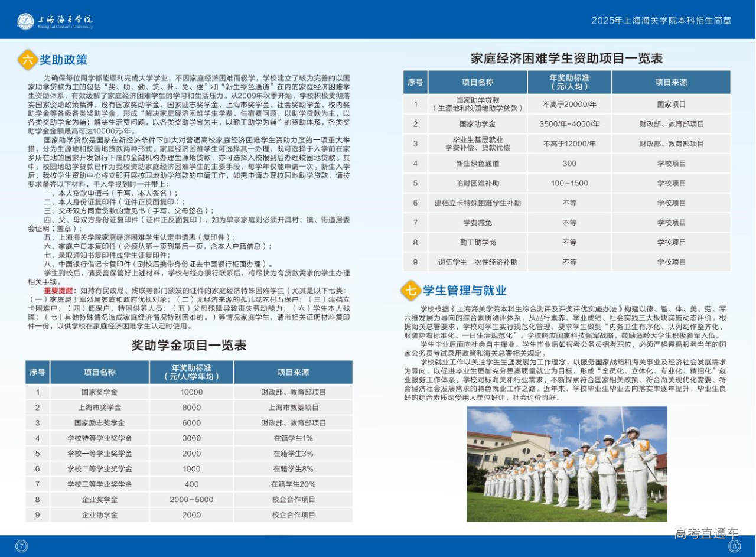756x557 pixels.
Task: Click the "奖助学金项目一览表" table title
Action: (x=188, y=345)
